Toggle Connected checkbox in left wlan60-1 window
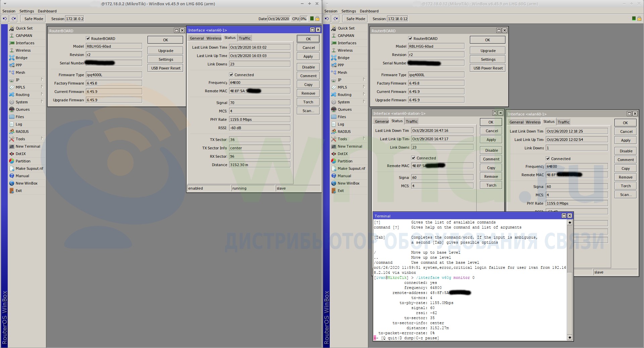The image size is (644, 348). (231, 75)
